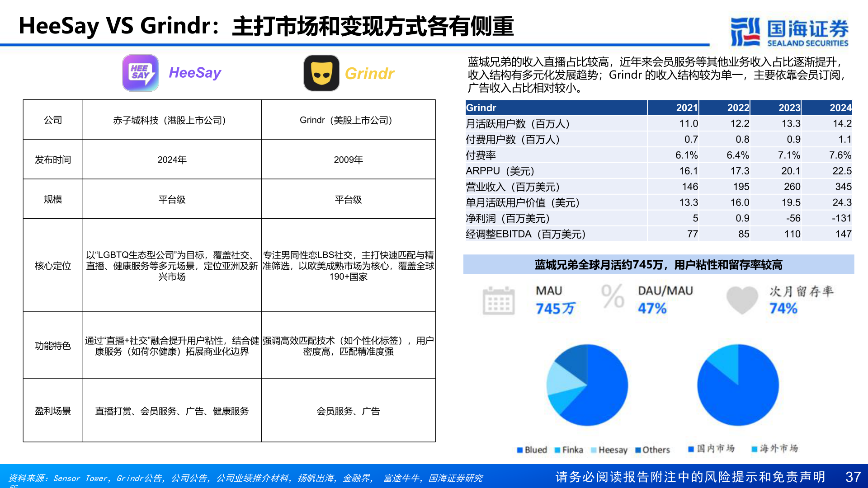Click the 盈利场景 row header
Screen dimensions: 868x488
[53, 411]
